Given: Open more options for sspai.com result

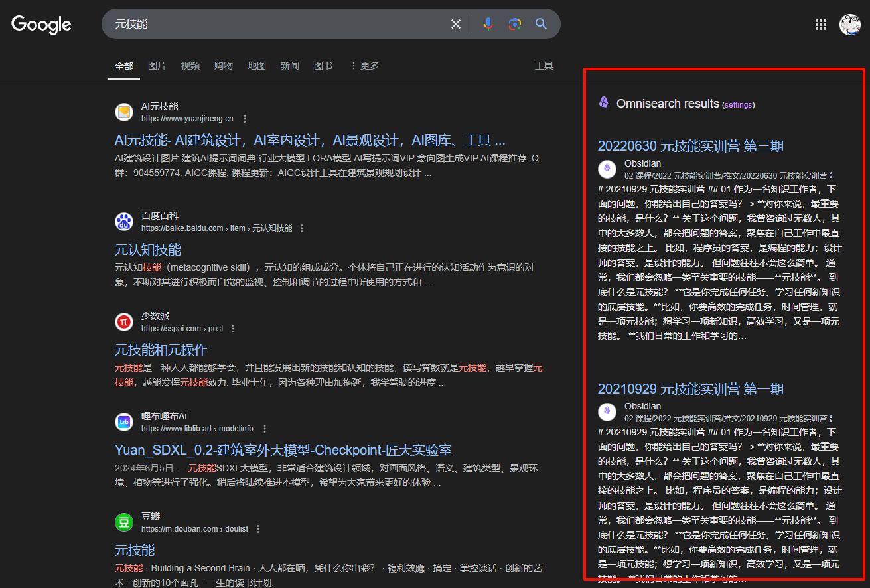Looking at the screenshot, I should pos(233,329).
